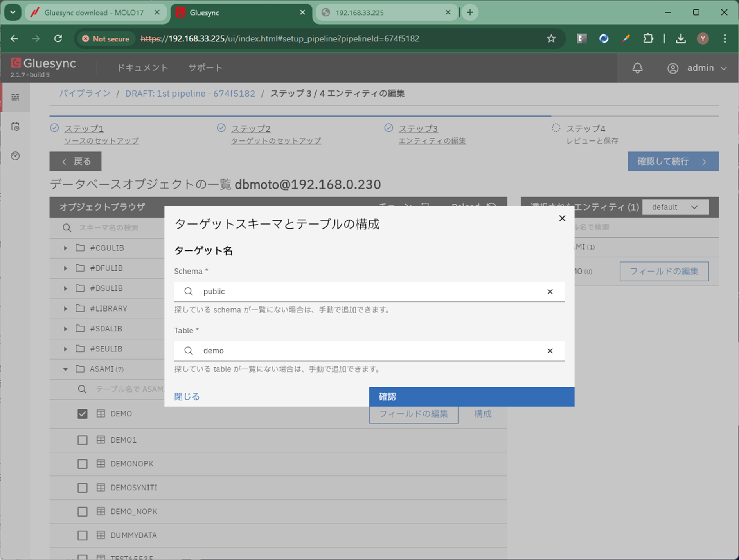Viewport: 739px width, 560px height.
Task: Open the sidebar menu list icon
Action: click(x=15, y=97)
